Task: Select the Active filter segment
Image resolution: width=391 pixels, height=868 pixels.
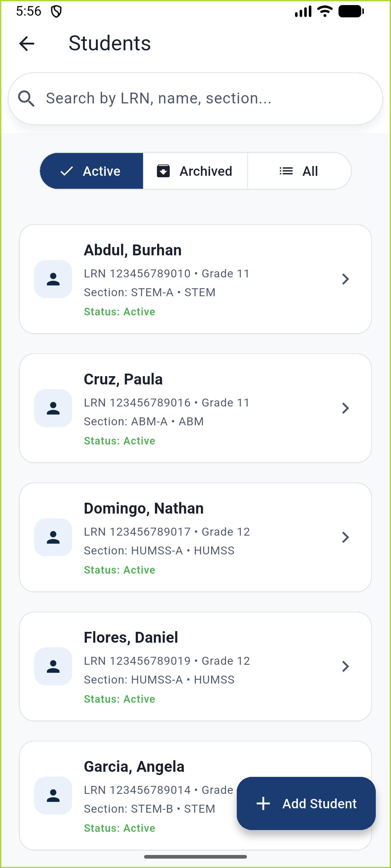Action: pos(92,171)
